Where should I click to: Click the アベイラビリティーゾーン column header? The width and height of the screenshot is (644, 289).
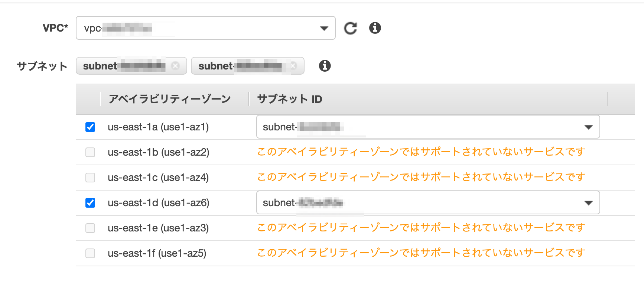(x=170, y=99)
